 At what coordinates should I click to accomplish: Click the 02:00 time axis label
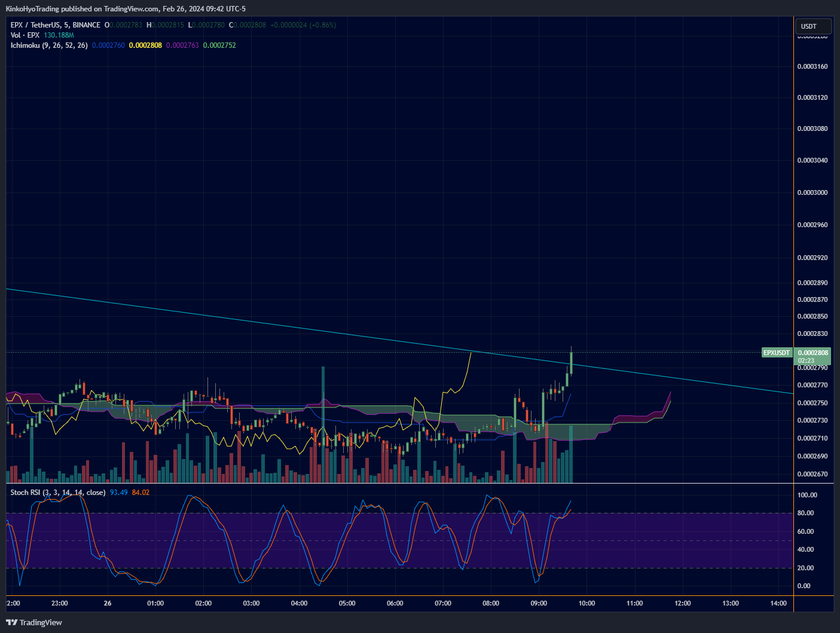point(203,603)
